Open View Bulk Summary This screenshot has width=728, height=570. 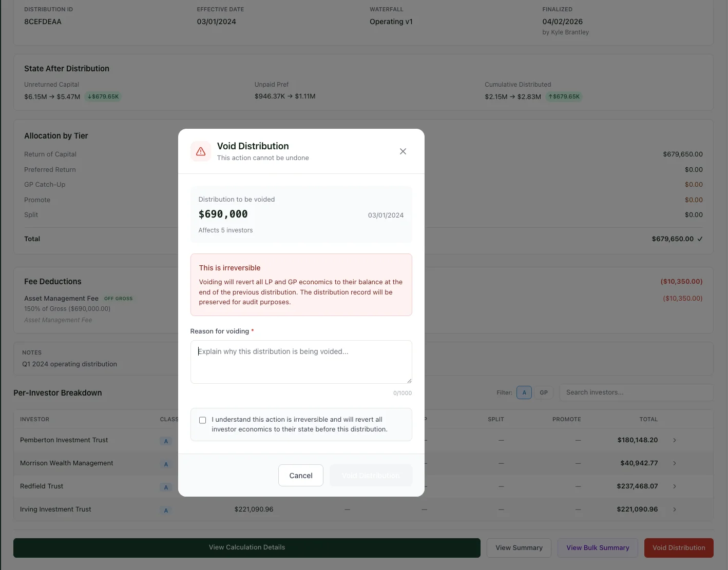598,547
